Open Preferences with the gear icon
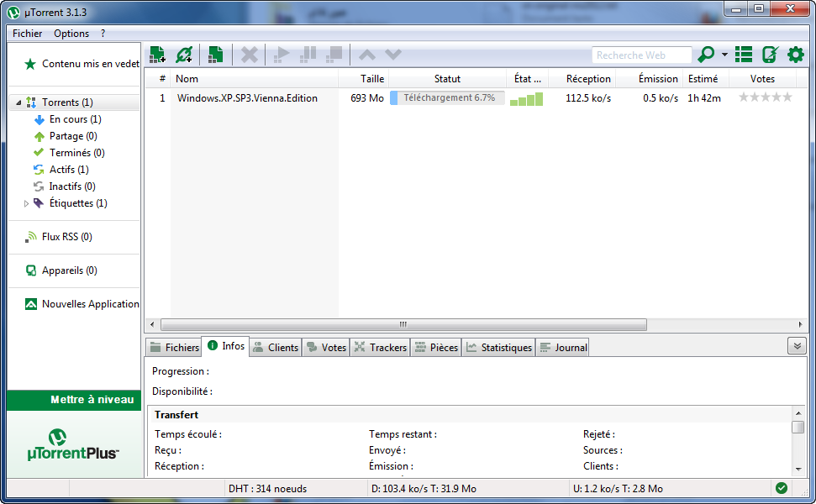Viewport: 816px width, 504px height. tap(796, 54)
